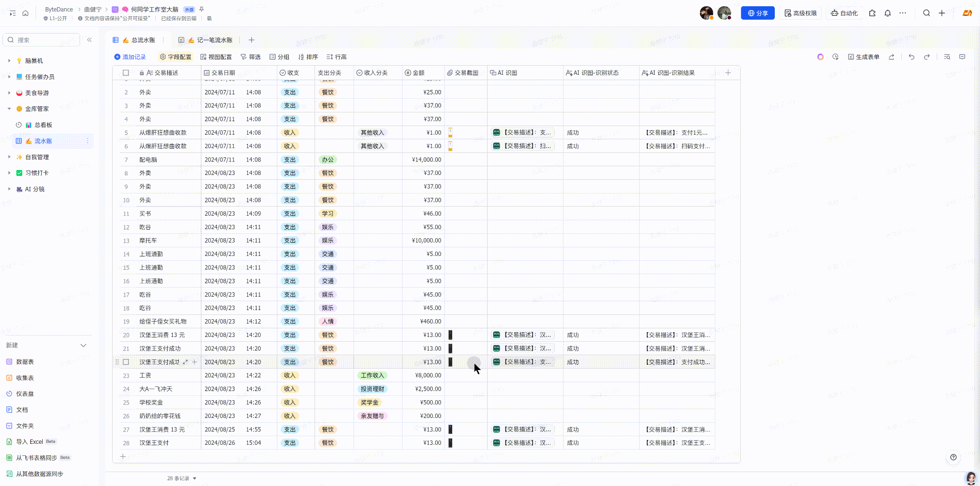Expand the 脑暴机 tree item

(x=9, y=61)
